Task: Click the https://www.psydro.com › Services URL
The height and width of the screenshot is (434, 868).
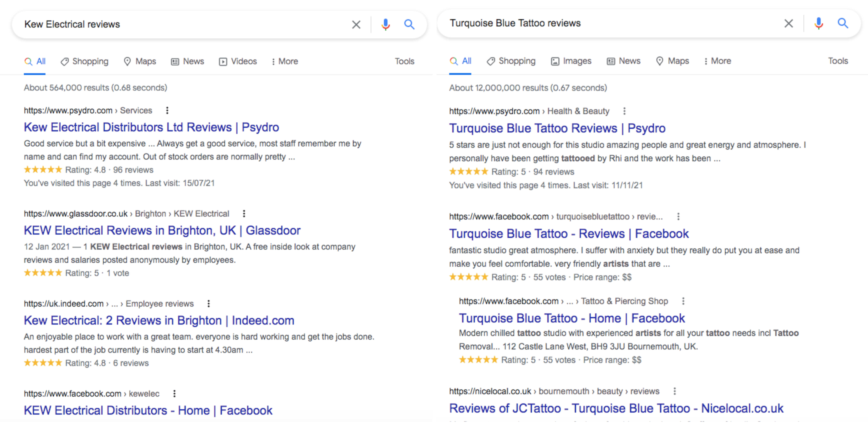Action: click(x=88, y=111)
